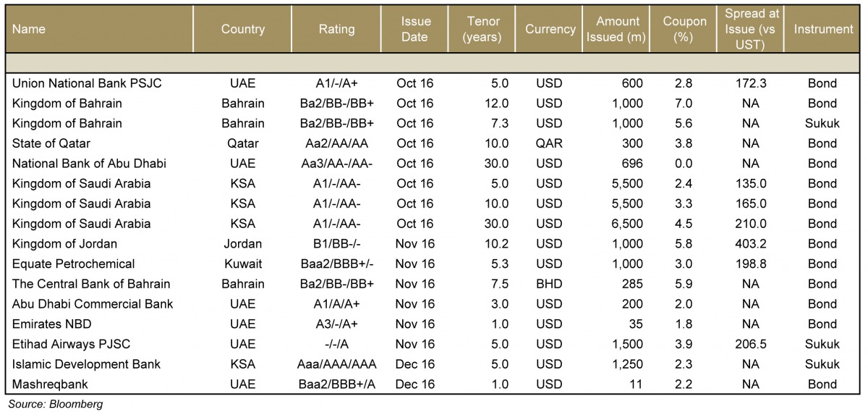Click the Tenor (years) column header

(x=482, y=29)
